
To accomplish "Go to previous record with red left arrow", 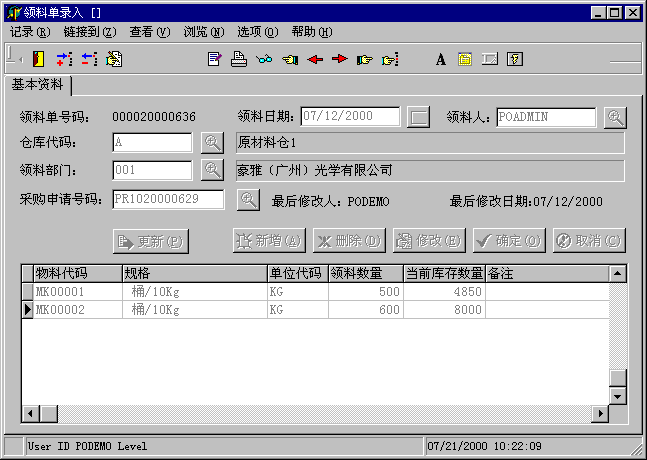I will click(x=315, y=59).
